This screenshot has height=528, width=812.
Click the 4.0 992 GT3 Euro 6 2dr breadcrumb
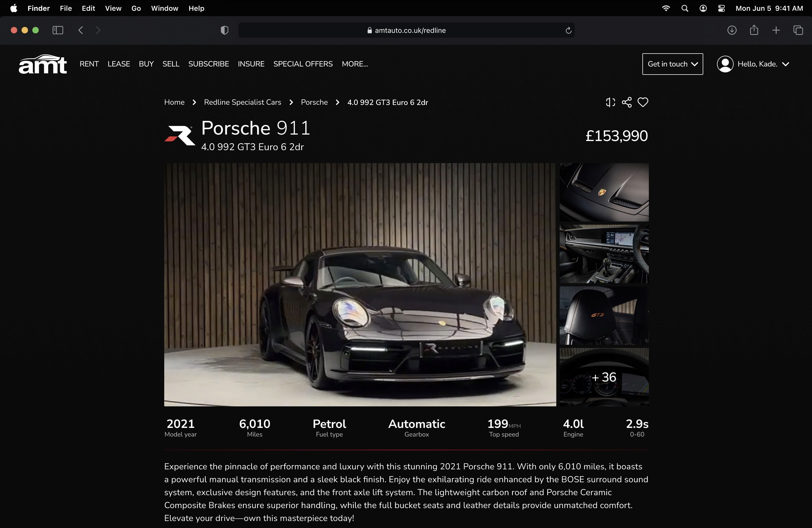click(388, 102)
